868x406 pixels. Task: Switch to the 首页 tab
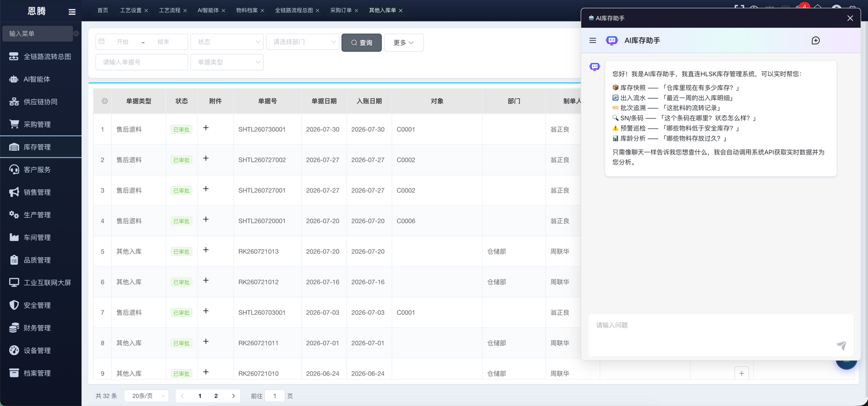pos(103,10)
